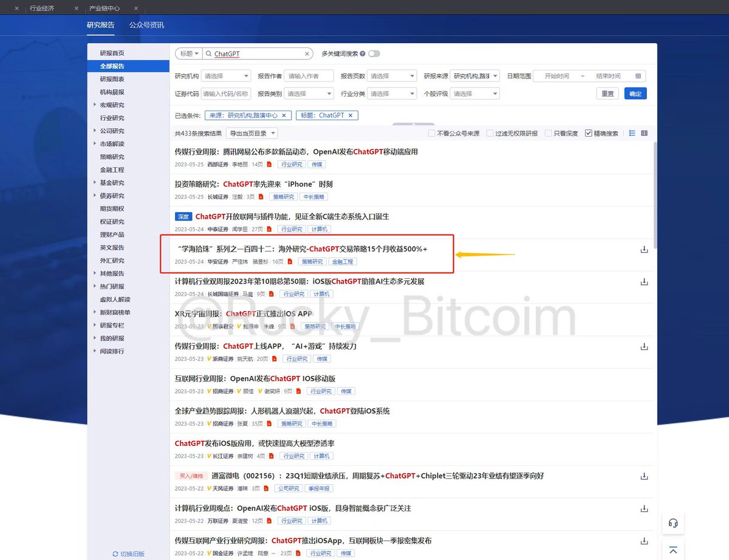This screenshot has width=729, height=560.
Task: Expand the 宏观研究 sidebar item
Action: coord(95,105)
